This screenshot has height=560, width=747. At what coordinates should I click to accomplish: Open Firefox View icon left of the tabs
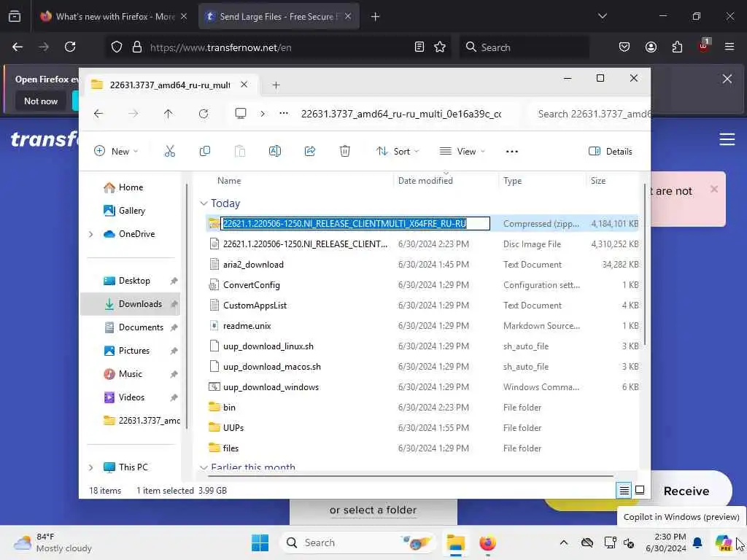(x=15, y=17)
